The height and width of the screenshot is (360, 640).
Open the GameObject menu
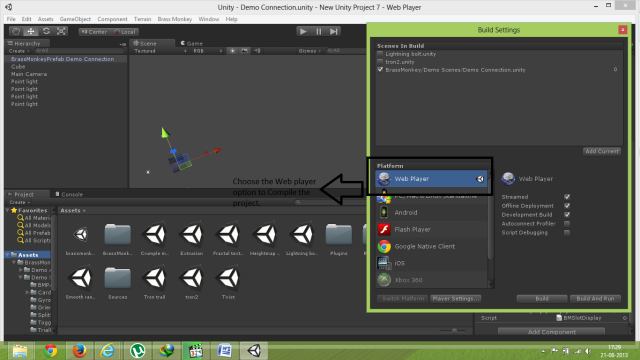point(75,19)
